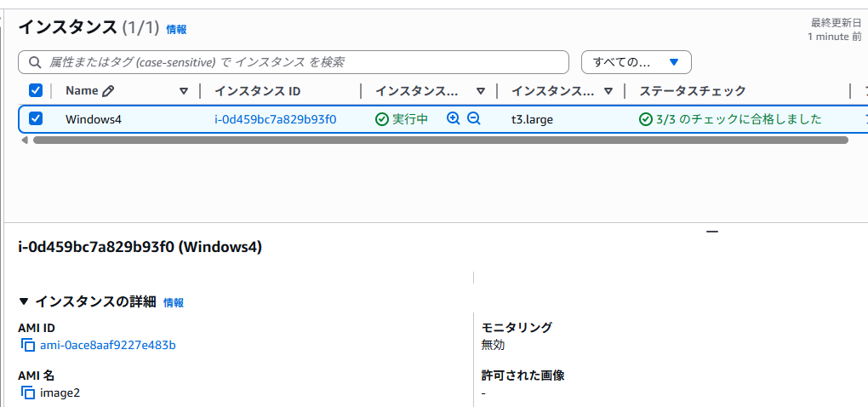Sort the instance type column by arrow
Screen dimensions: 868x407
[x=608, y=91]
